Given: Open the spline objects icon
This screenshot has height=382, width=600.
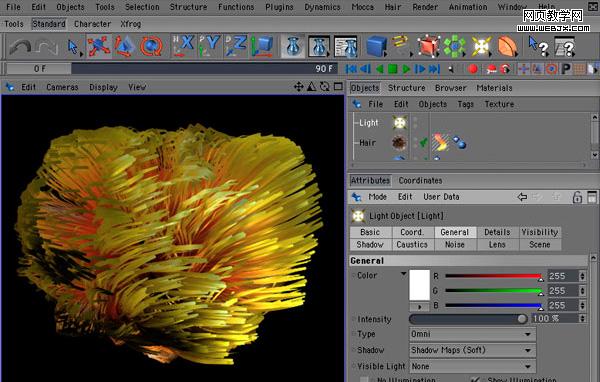Looking at the screenshot, I should (x=401, y=46).
